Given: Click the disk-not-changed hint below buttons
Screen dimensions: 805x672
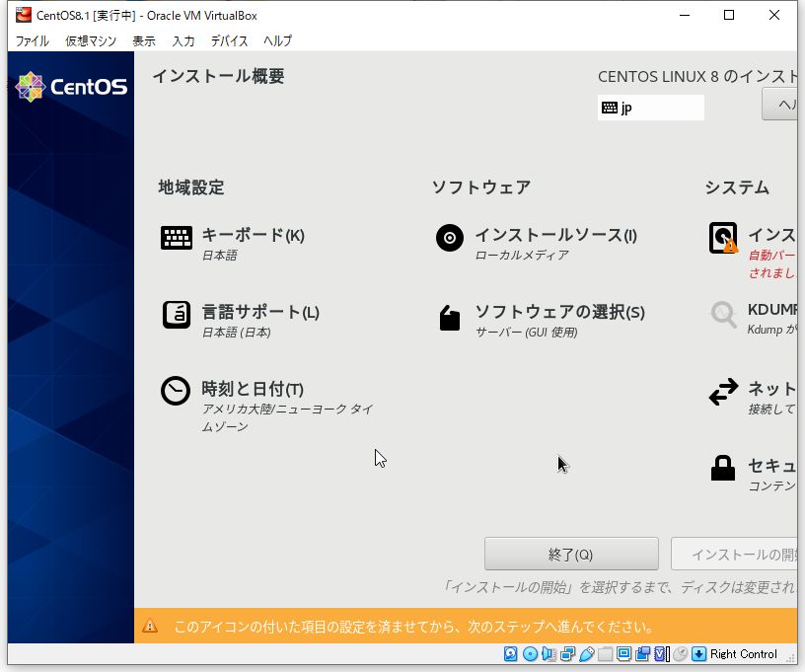Looking at the screenshot, I should click(x=620, y=587).
